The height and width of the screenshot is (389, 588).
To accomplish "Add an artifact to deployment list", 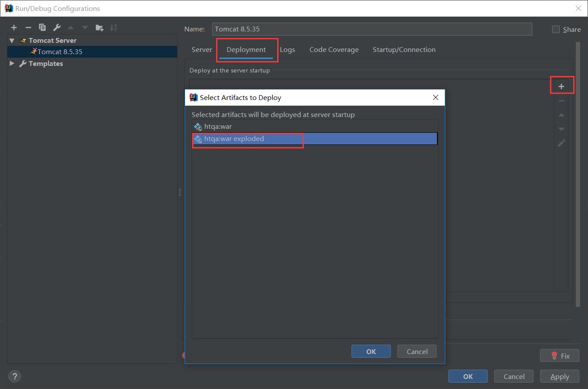I will [561, 86].
